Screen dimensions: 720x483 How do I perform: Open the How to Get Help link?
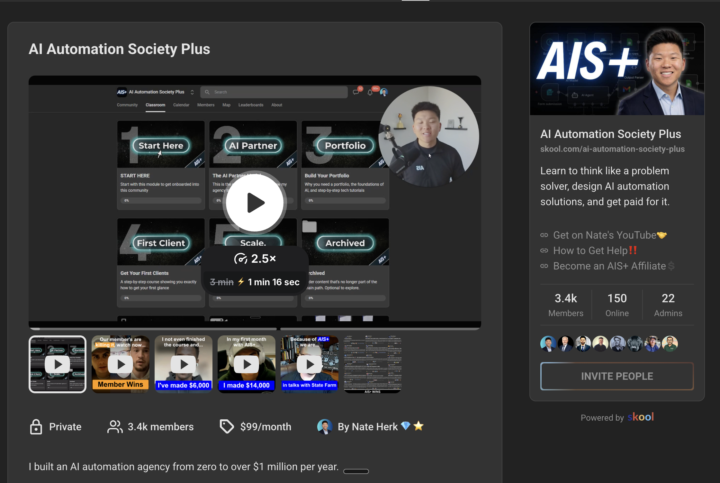click(x=595, y=251)
